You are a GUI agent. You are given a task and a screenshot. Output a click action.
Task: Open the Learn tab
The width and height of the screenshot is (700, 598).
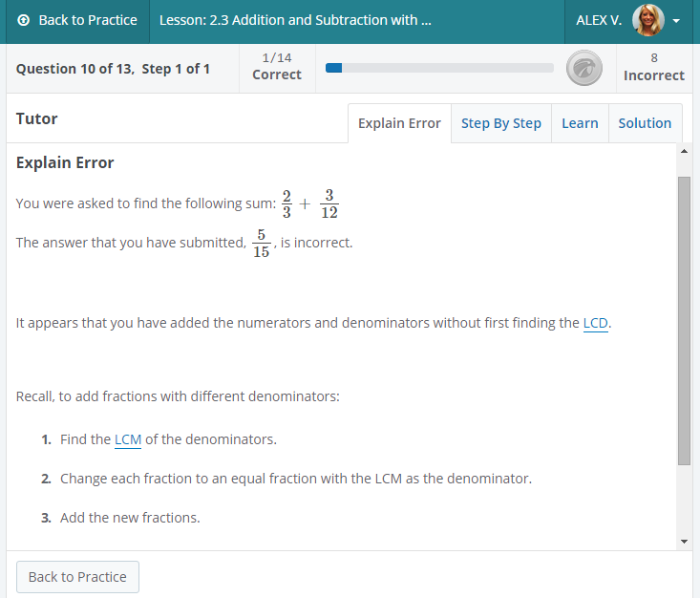tap(580, 123)
